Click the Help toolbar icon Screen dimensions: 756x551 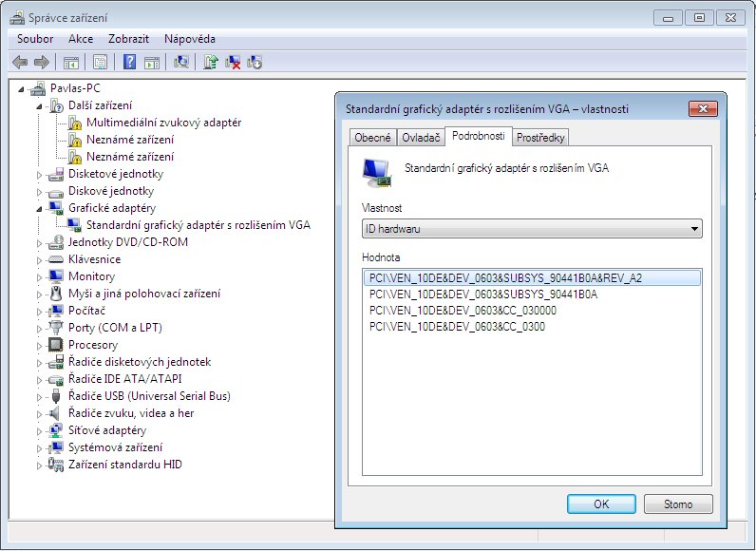tap(128, 63)
